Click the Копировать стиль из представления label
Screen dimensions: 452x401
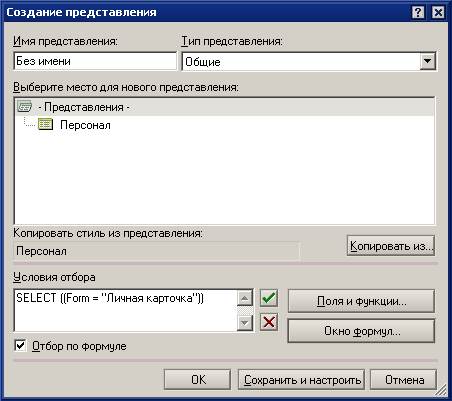pyautogui.click(x=108, y=233)
